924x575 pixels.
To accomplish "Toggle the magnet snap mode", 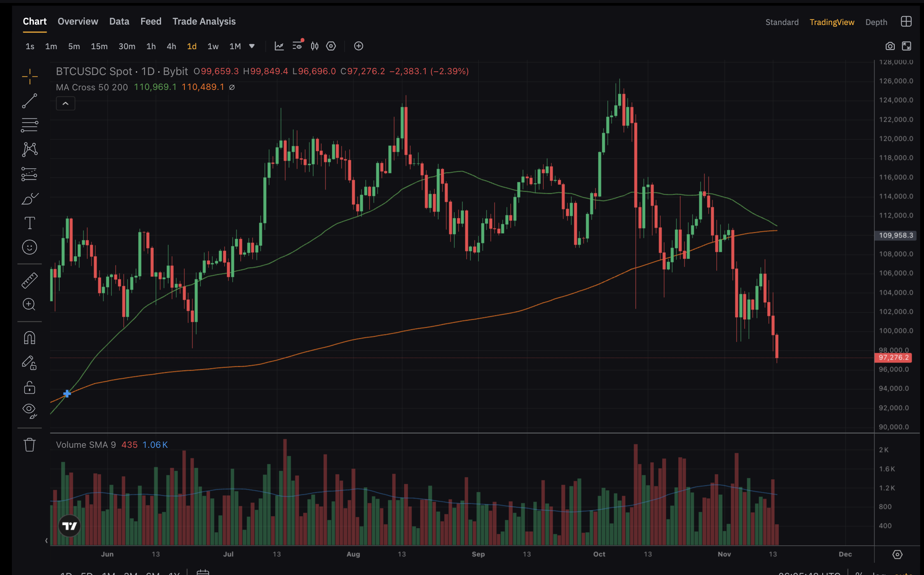I will pyautogui.click(x=30, y=338).
